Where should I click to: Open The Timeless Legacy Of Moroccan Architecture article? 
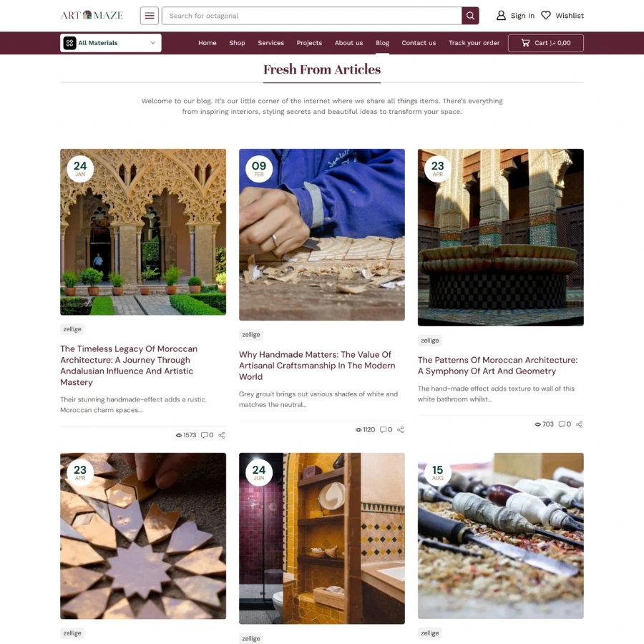[129, 366]
